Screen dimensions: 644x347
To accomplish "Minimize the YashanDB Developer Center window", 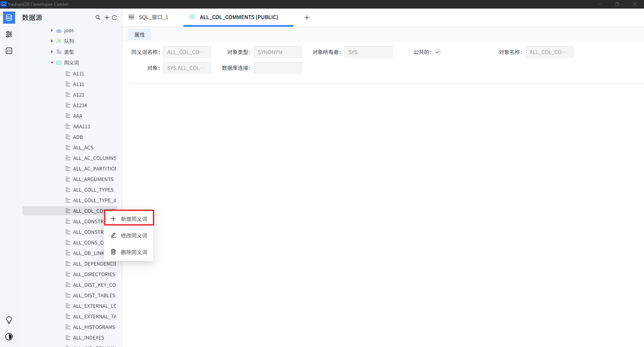I will coord(599,4).
